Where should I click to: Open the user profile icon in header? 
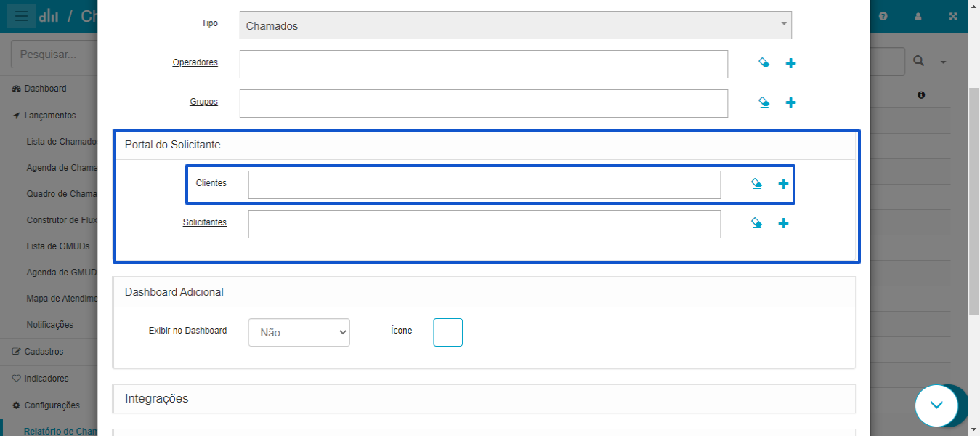tap(918, 16)
